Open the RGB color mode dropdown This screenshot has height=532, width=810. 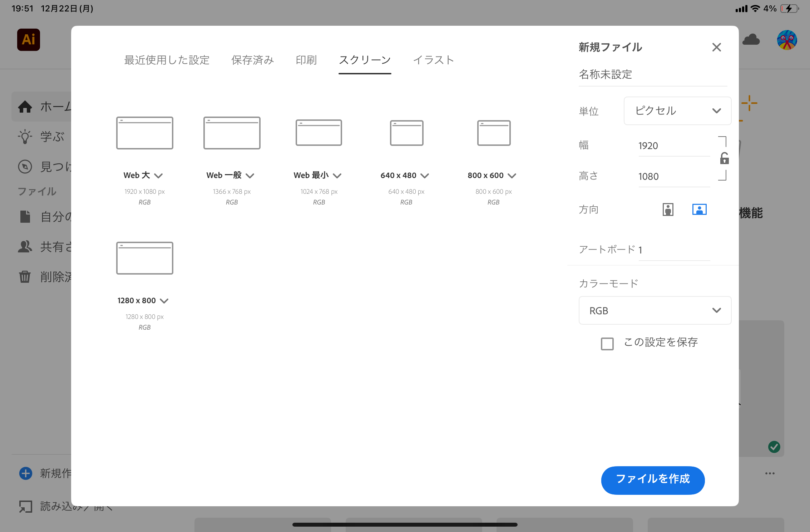(655, 310)
